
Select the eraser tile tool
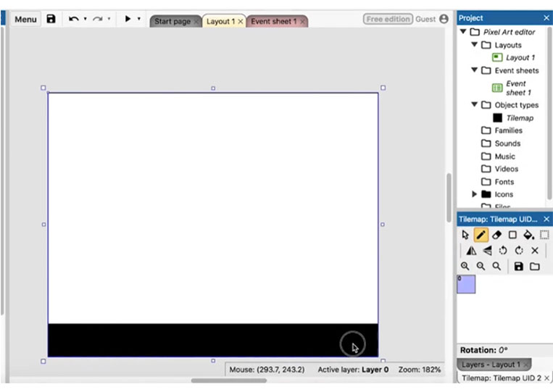496,235
